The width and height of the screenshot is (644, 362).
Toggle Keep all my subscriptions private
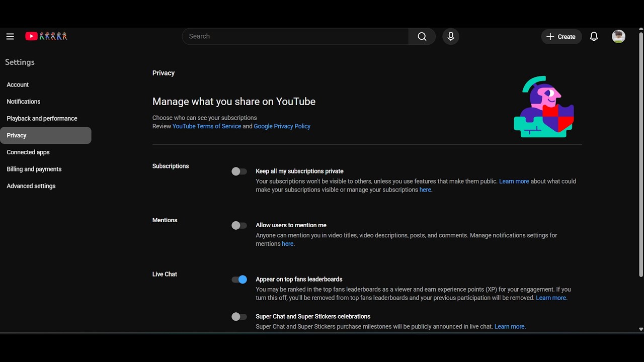click(x=239, y=171)
